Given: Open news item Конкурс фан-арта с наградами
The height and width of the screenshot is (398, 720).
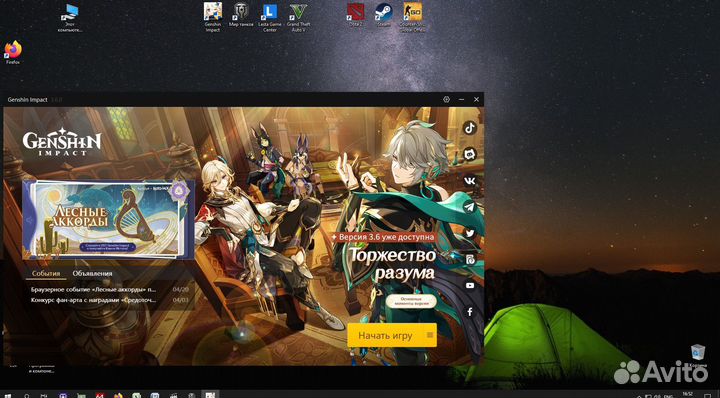Looking at the screenshot, I should tap(109, 300).
